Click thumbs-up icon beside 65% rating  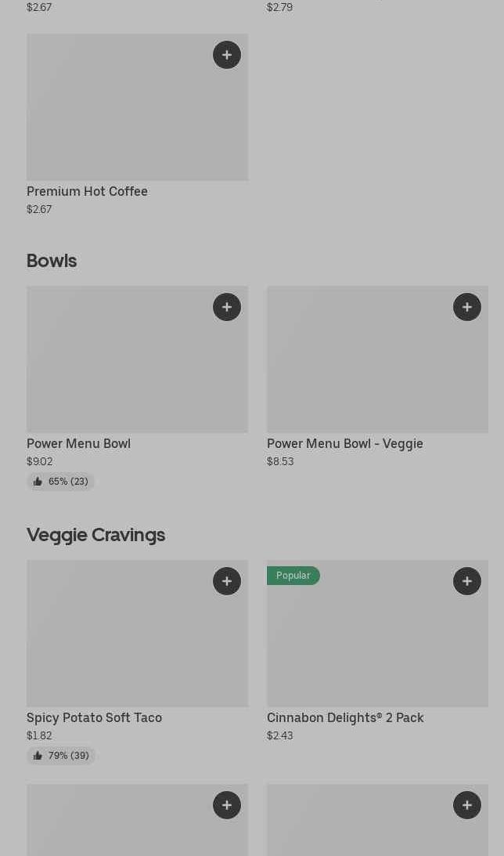pyautogui.click(x=38, y=482)
